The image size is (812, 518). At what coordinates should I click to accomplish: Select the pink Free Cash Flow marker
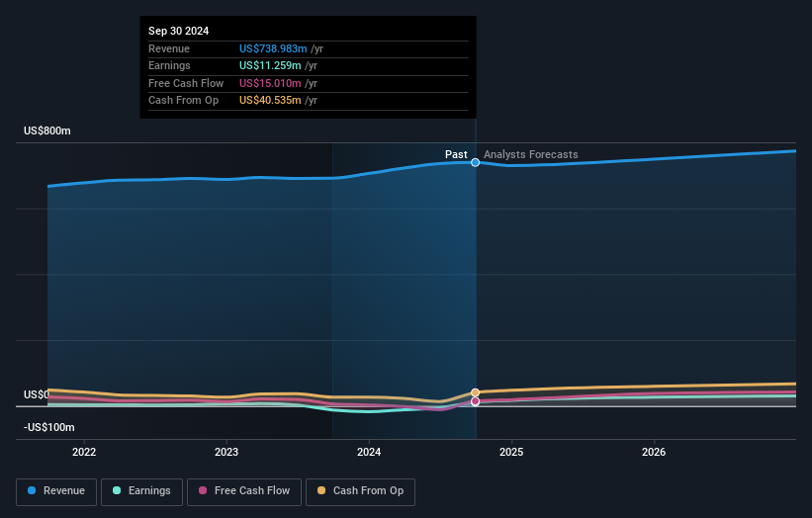coord(475,401)
